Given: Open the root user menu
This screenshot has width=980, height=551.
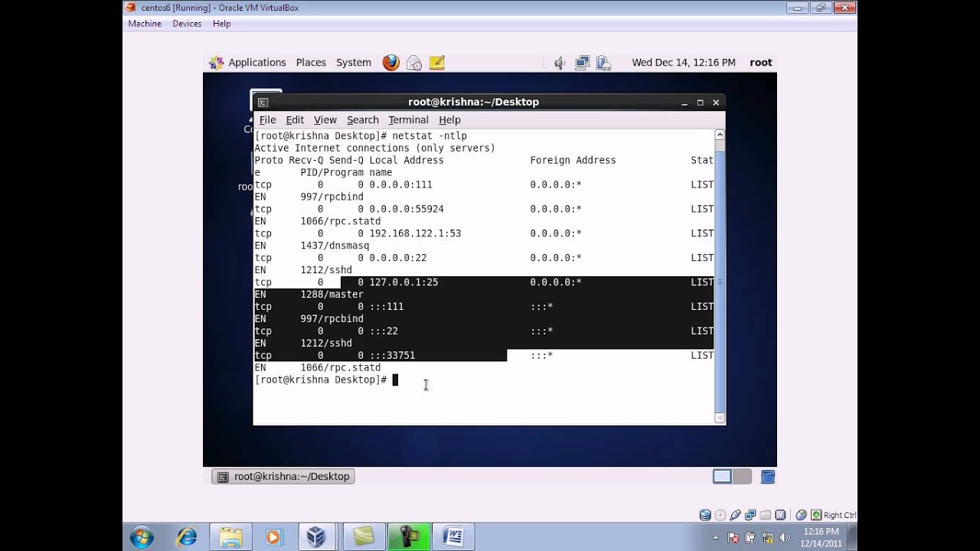Looking at the screenshot, I should pyautogui.click(x=761, y=63).
